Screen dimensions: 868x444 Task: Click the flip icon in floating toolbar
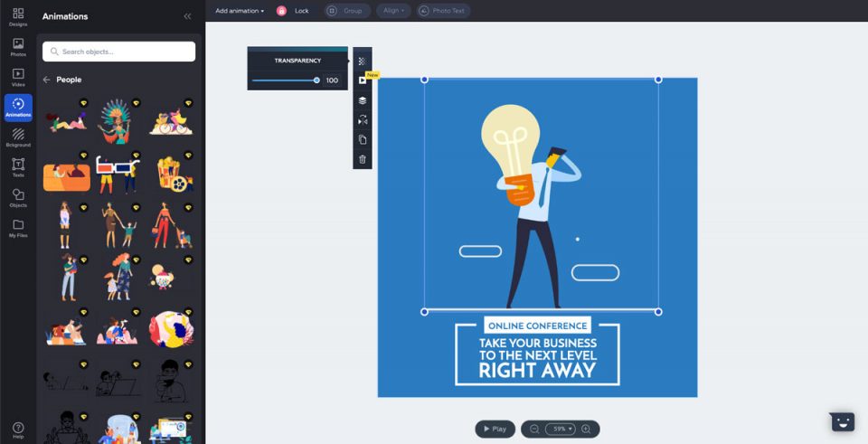coord(362,120)
